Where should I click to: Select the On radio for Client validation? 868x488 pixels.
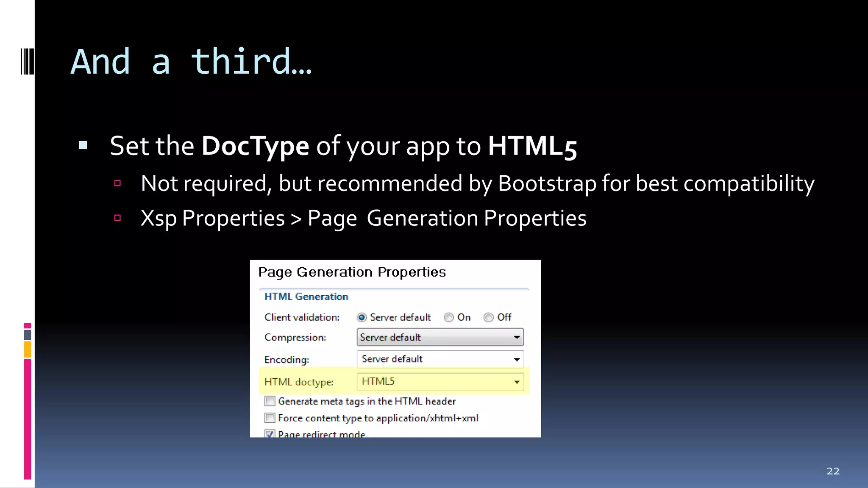point(448,317)
